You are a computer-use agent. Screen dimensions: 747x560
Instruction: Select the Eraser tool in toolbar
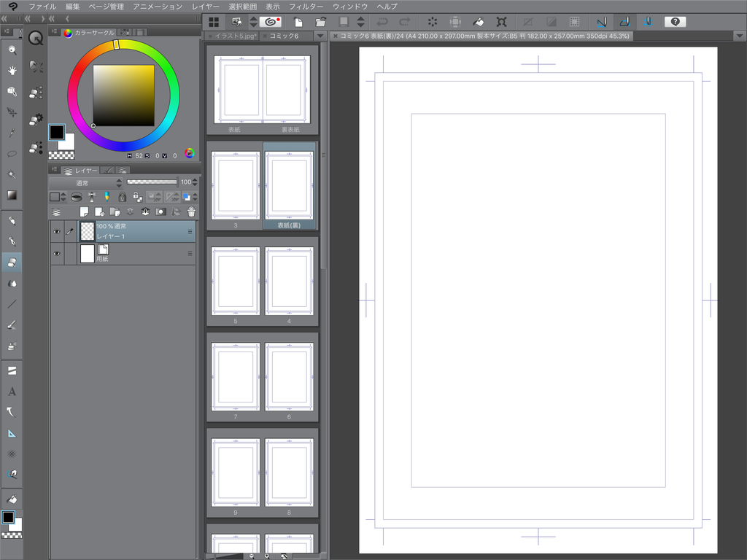(12, 262)
